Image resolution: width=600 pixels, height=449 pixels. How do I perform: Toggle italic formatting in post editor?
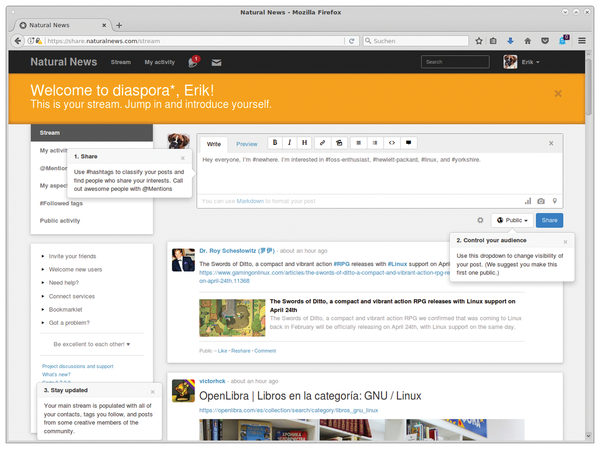pos(289,143)
